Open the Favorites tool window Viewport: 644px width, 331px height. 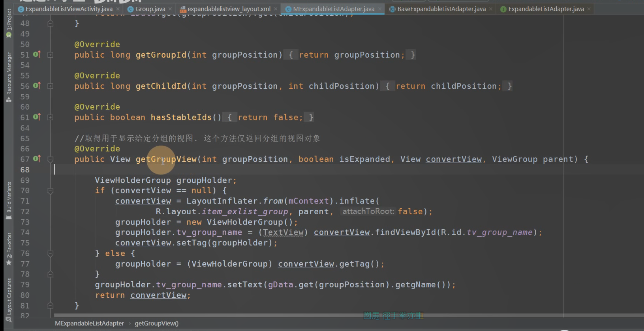pyautogui.click(x=9, y=249)
